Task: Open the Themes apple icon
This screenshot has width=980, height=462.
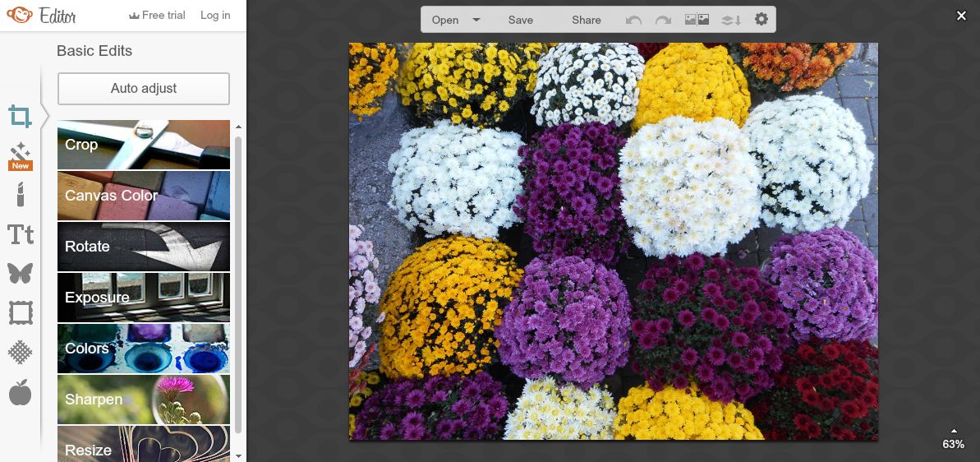Action: [x=21, y=393]
